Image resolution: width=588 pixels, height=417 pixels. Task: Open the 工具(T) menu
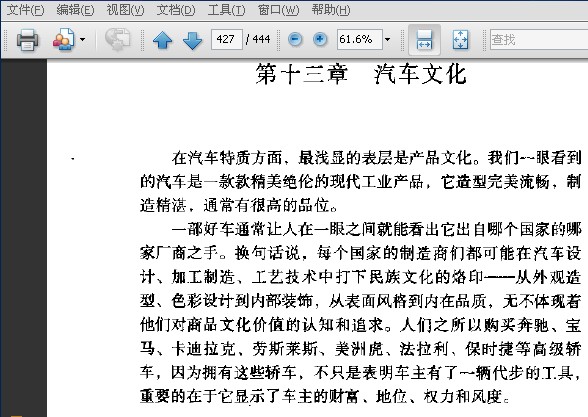pos(226,10)
